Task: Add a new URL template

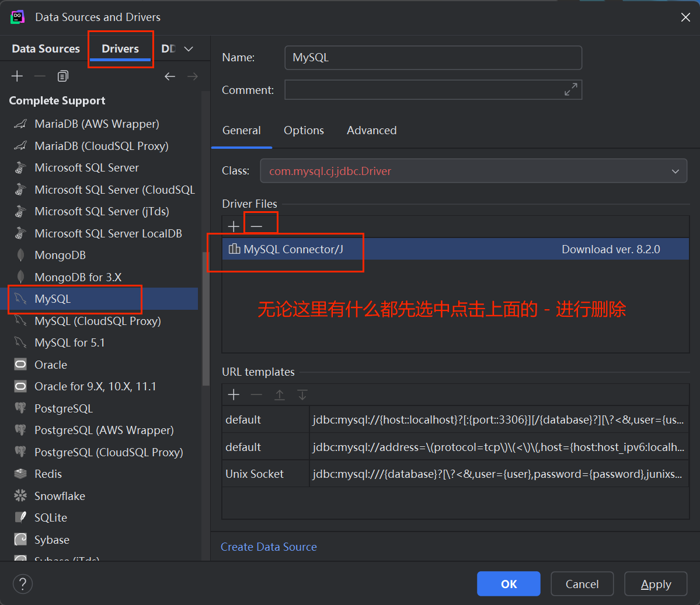Action: pyautogui.click(x=234, y=394)
